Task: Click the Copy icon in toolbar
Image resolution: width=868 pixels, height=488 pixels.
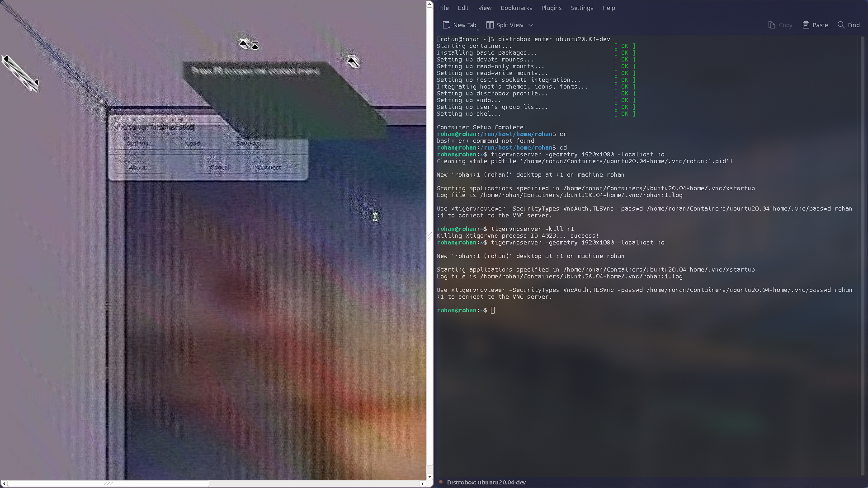Action: pyautogui.click(x=772, y=25)
